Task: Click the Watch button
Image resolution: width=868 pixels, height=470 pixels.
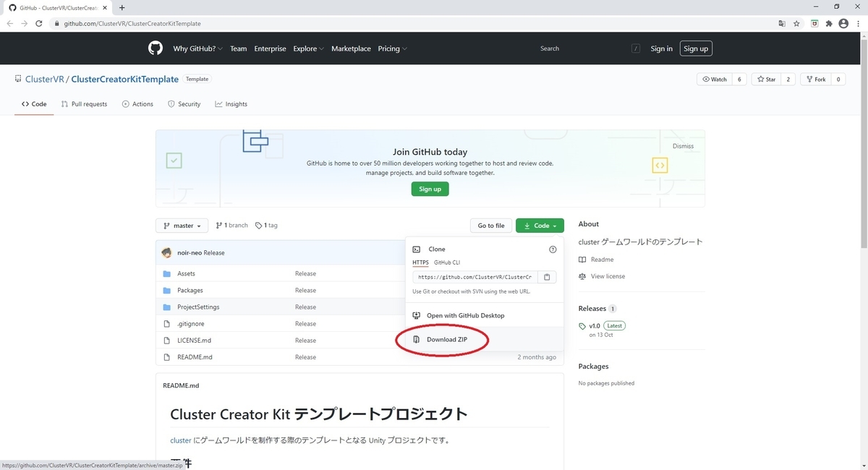Action: coord(714,80)
